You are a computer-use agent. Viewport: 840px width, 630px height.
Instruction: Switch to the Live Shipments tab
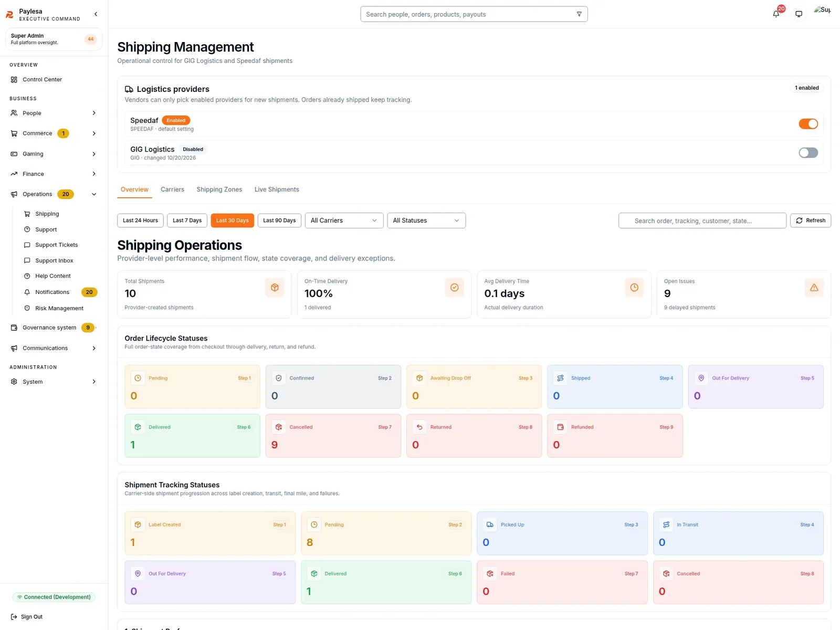[x=277, y=190]
